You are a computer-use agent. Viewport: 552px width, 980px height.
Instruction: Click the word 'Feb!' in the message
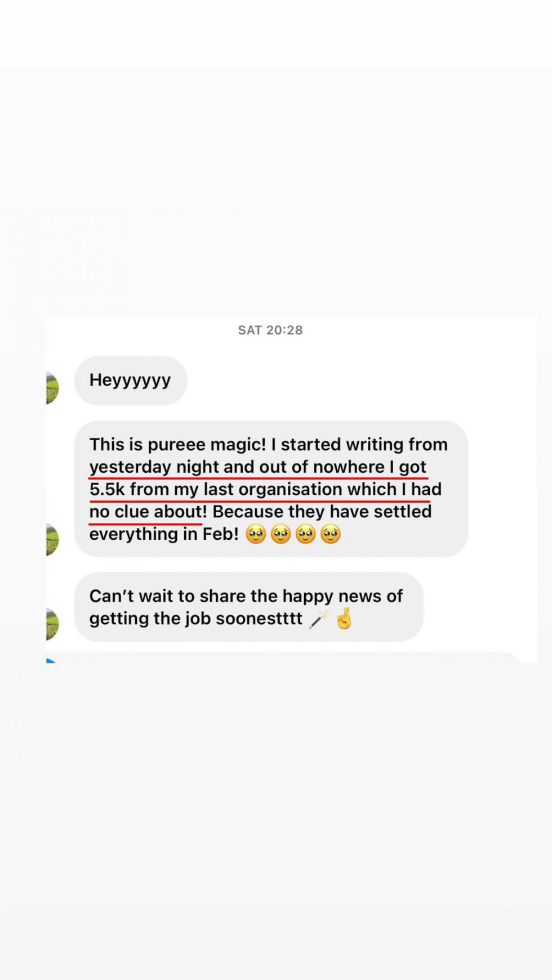[x=221, y=534]
